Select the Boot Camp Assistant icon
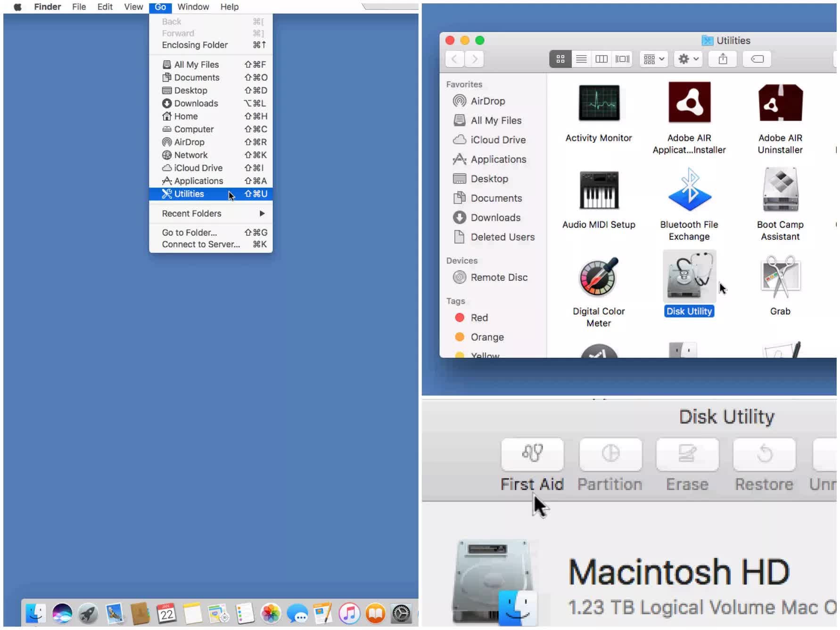The image size is (840, 630). coord(780,189)
